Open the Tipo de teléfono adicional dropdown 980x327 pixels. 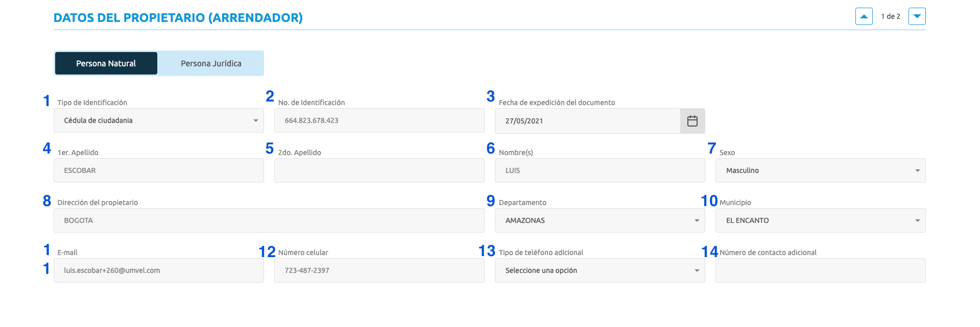[x=600, y=270]
